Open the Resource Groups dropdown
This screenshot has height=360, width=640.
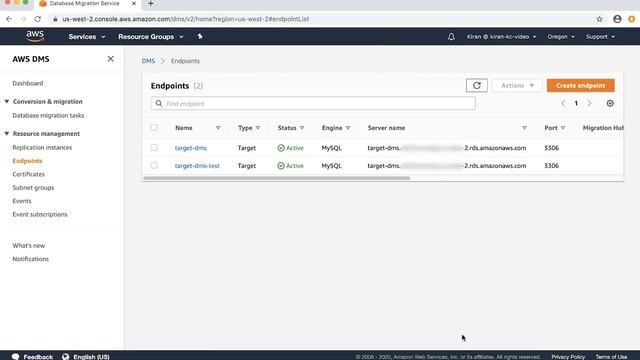[151, 37]
